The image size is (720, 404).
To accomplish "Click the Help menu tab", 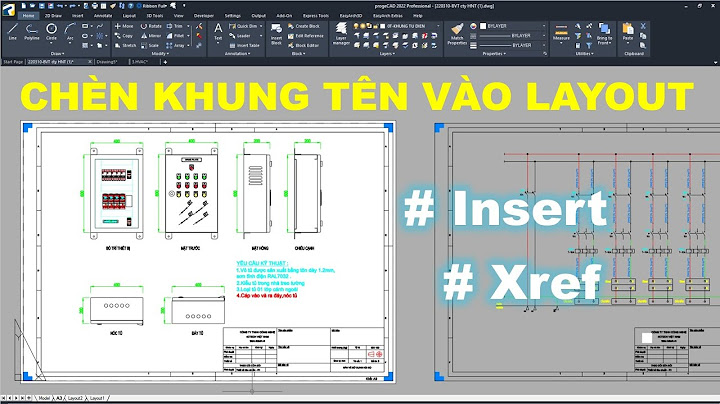I will tap(417, 16).
